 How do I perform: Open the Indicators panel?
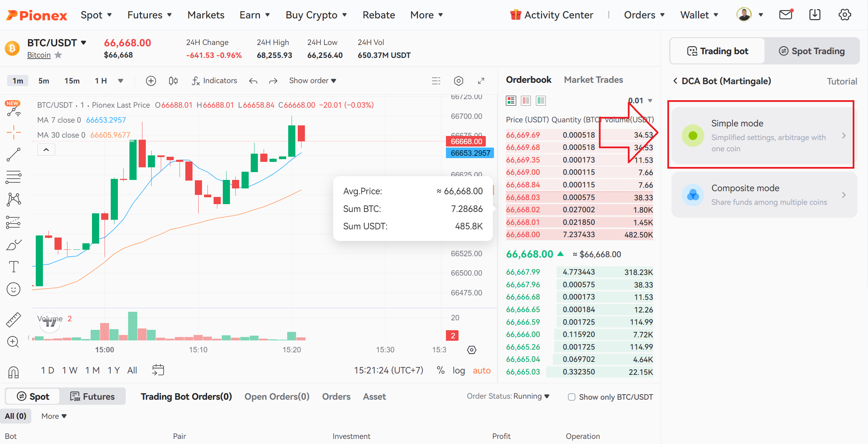click(214, 81)
